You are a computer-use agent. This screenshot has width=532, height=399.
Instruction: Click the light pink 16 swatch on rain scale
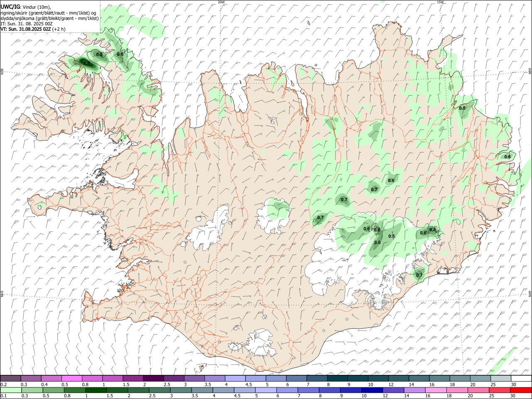436,390
